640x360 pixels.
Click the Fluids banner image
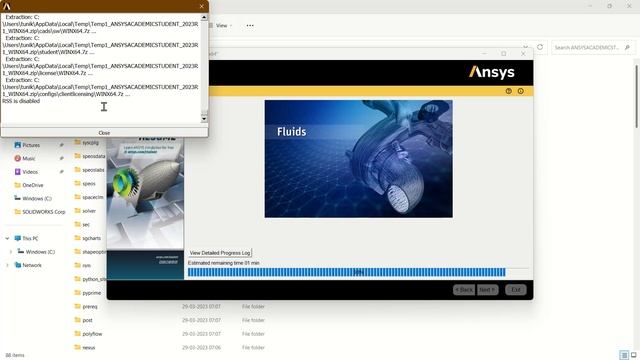(x=358, y=159)
